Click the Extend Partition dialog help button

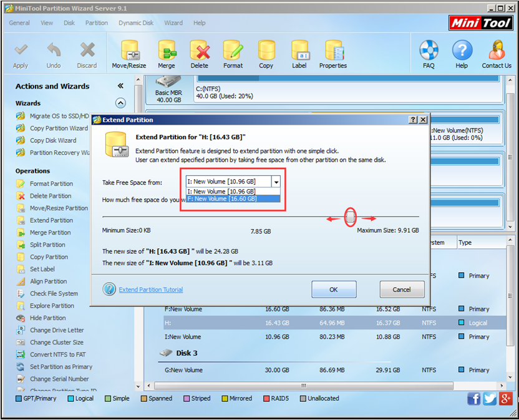413,120
